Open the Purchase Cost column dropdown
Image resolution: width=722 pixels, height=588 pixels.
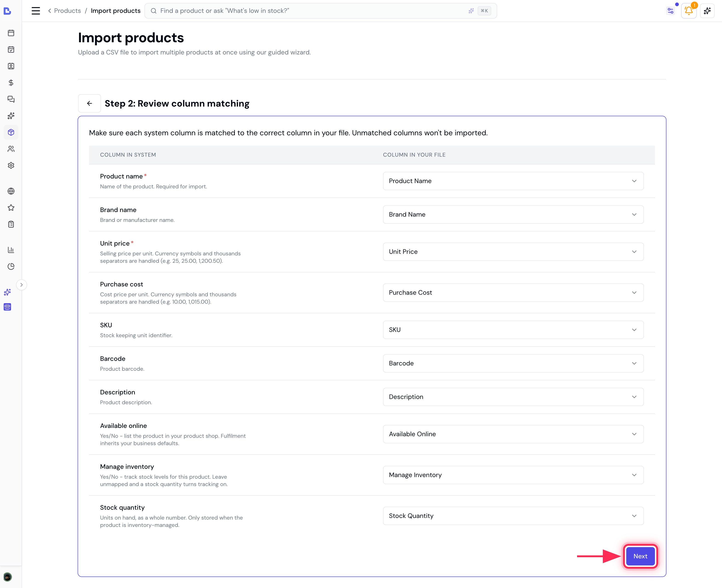[513, 293]
